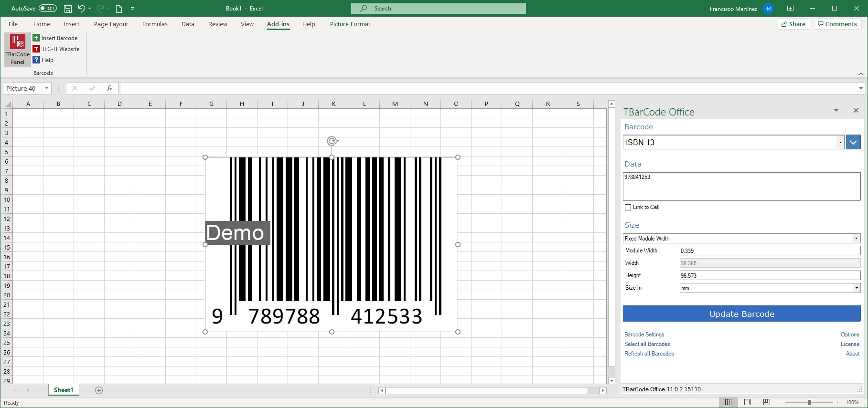Select all cells with the corner triangle
The height and width of the screenshot is (408, 868).
pos(8,104)
